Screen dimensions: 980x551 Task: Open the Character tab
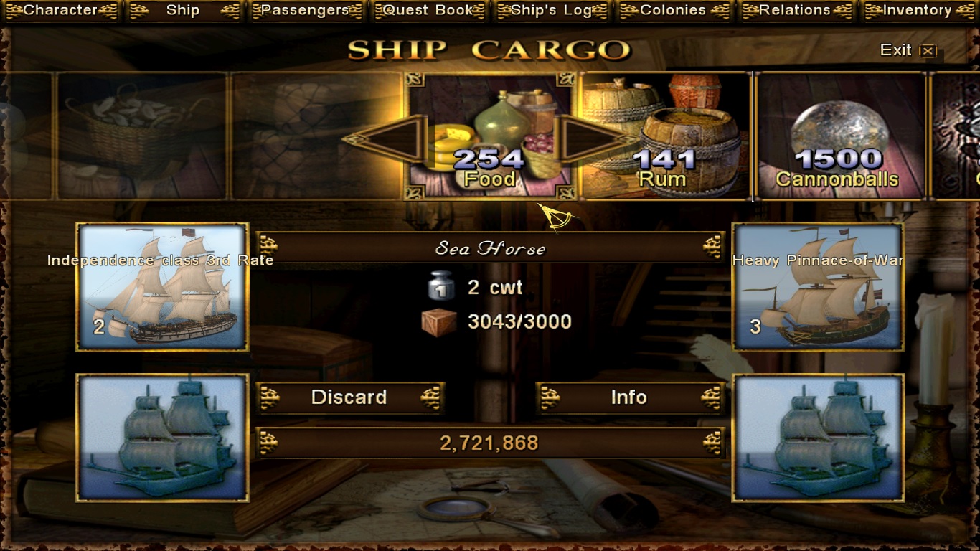click(x=60, y=11)
